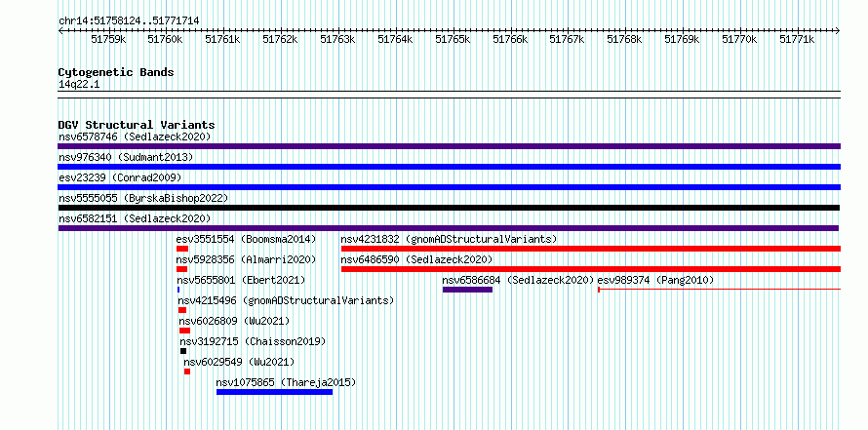Click the 51761k ruler position
This screenshot has height=430, width=868.
(x=222, y=39)
